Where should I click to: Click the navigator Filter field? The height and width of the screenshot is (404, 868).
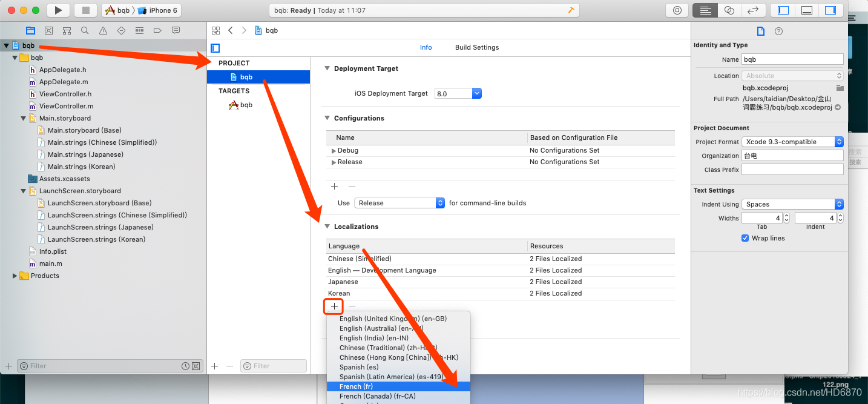point(109,366)
